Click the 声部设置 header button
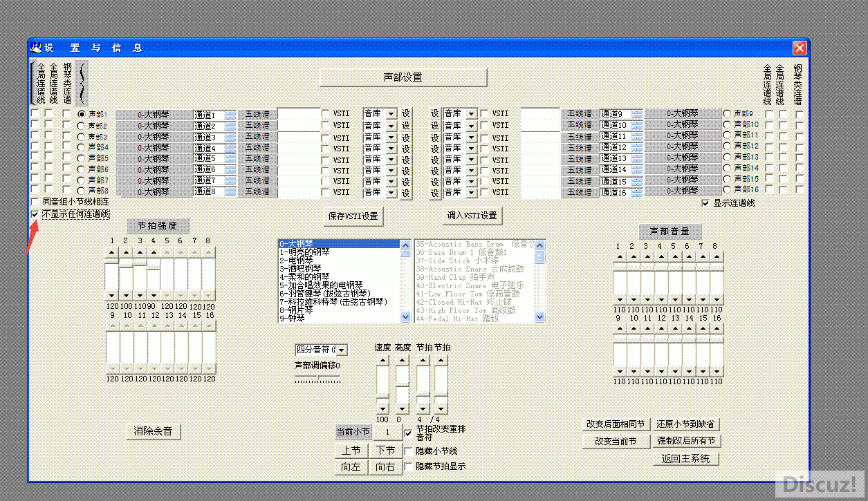 click(x=403, y=77)
